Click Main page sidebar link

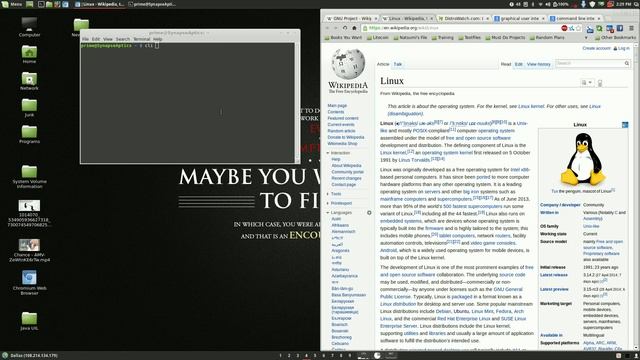click(337, 105)
